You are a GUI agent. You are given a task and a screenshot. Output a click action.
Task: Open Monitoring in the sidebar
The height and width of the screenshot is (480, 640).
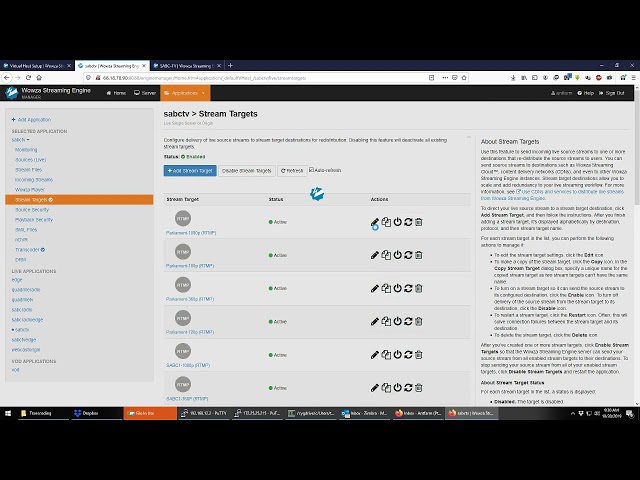(x=26, y=150)
